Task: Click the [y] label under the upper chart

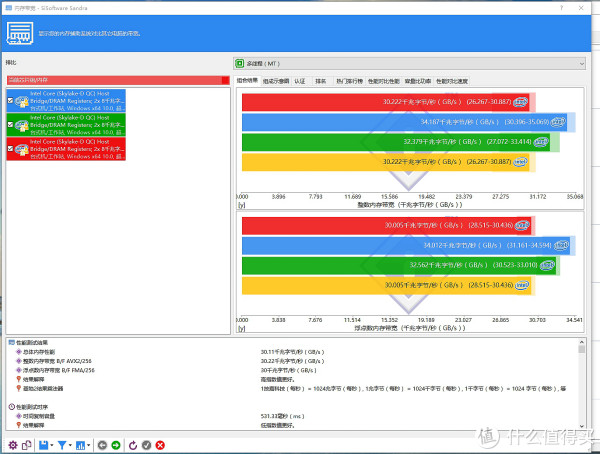Action: (x=241, y=205)
